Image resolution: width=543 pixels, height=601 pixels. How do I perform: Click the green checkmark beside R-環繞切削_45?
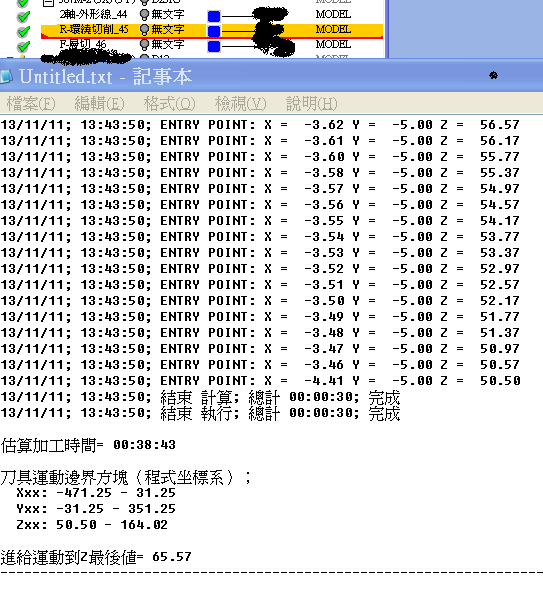tap(23, 31)
